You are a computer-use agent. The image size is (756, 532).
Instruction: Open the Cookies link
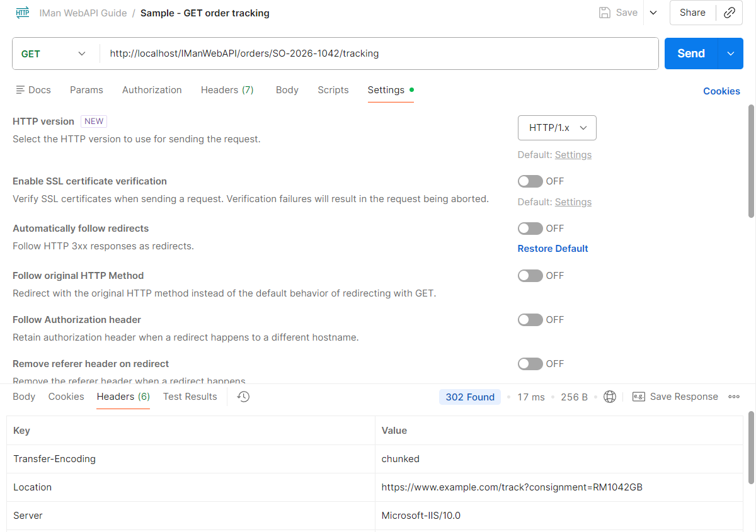click(x=721, y=91)
